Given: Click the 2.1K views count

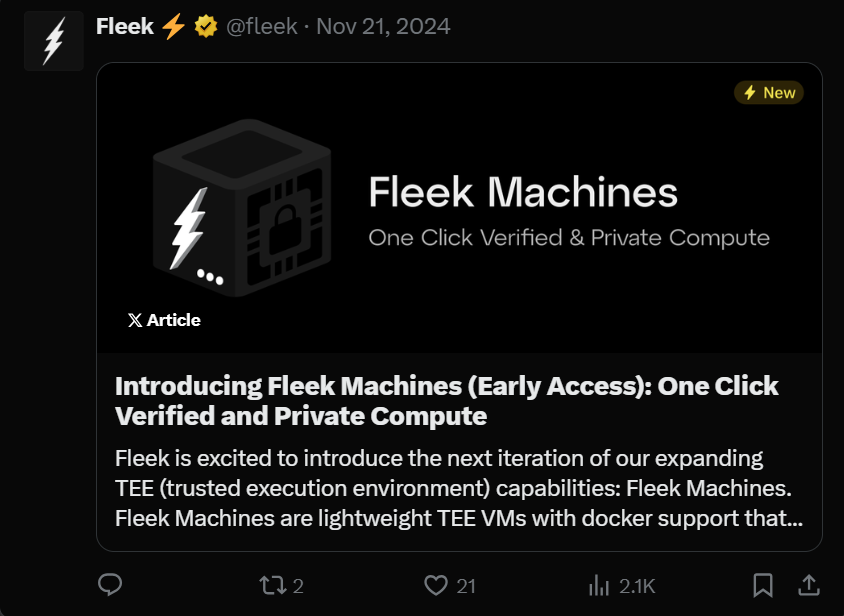Looking at the screenshot, I should (x=637, y=585).
